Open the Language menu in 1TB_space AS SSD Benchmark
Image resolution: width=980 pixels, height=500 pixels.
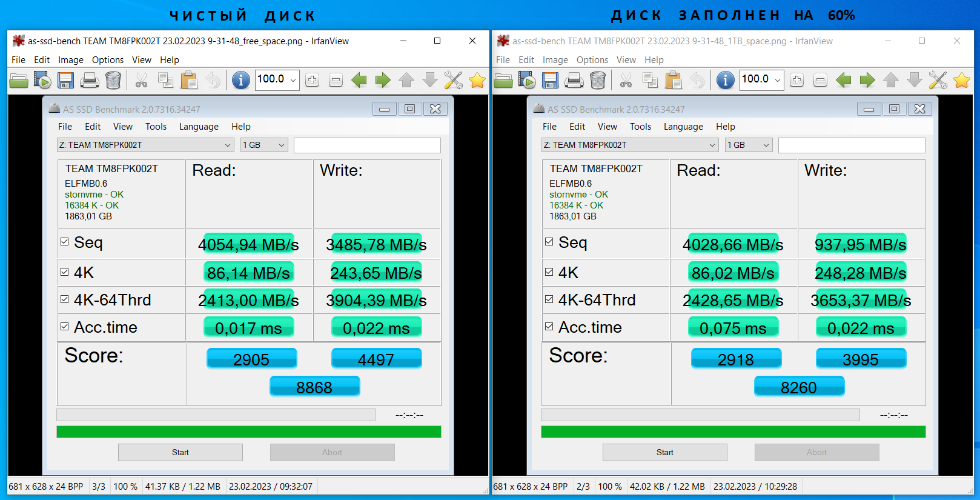pos(683,127)
